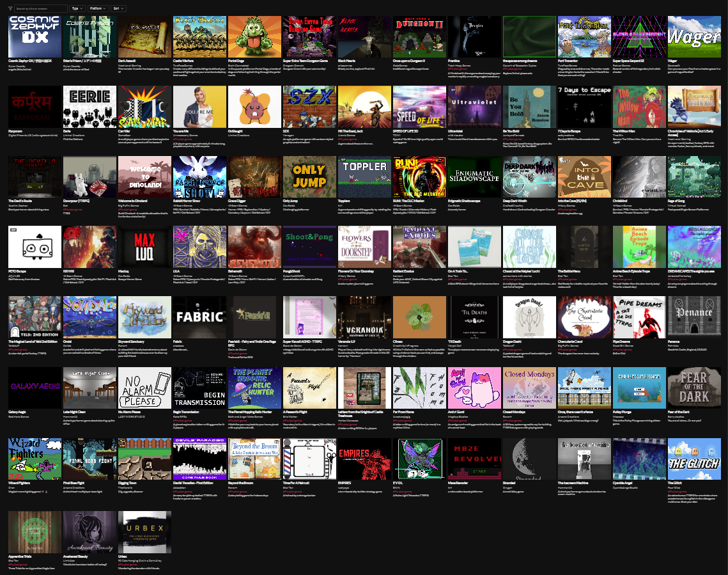The height and width of the screenshot is (575, 728).
Task: Select the Castle Warfare game cover
Action: pos(199,36)
